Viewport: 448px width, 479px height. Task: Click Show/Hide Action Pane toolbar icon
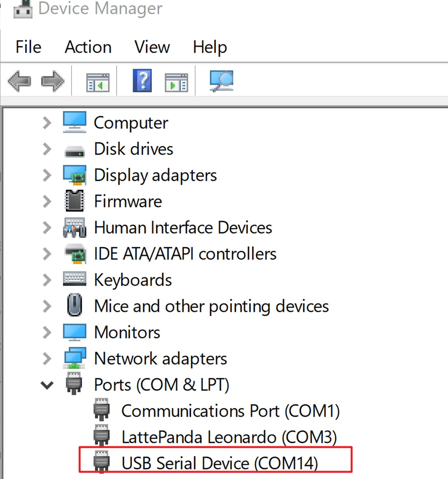pos(176,82)
